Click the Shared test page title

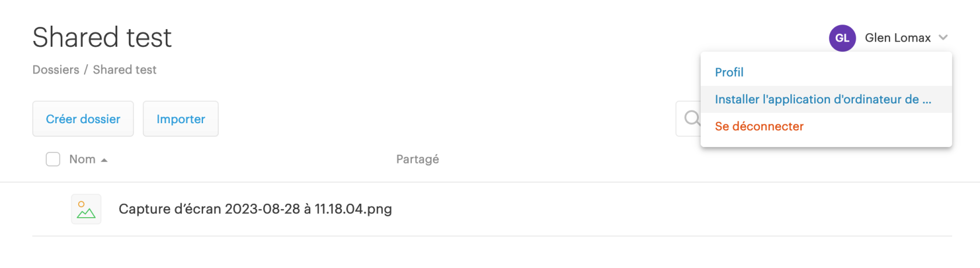point(102,37)
